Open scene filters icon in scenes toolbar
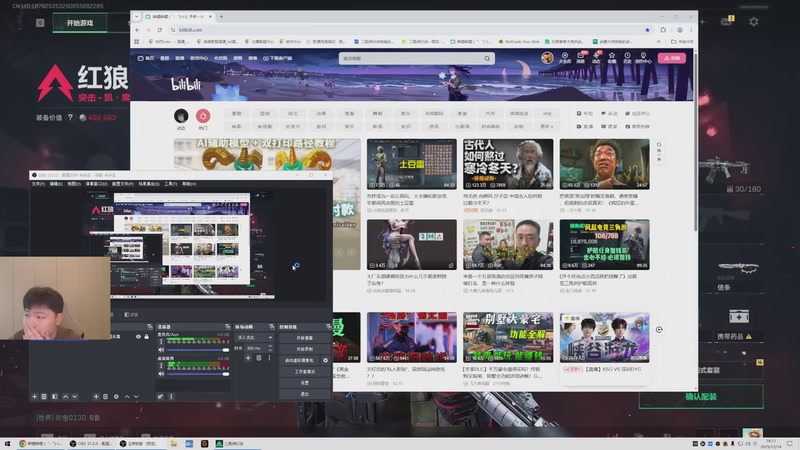This screenshot has width=800, height=450. click(x=55, y=396)
